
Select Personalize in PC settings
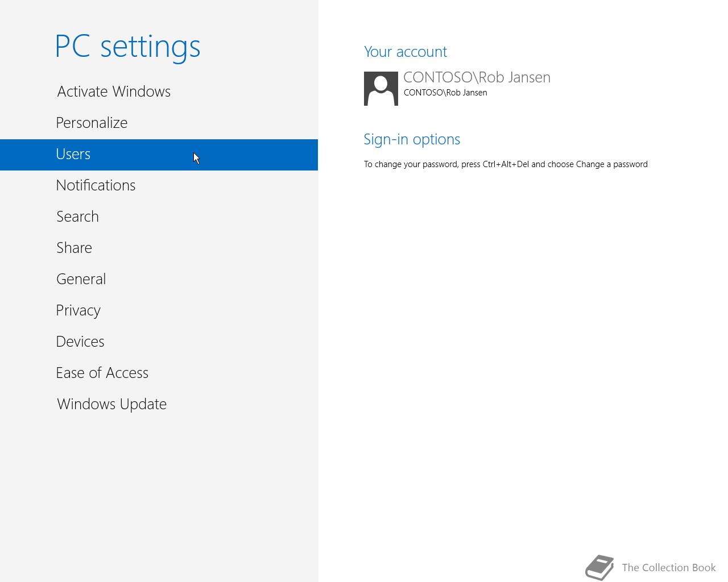159,123
